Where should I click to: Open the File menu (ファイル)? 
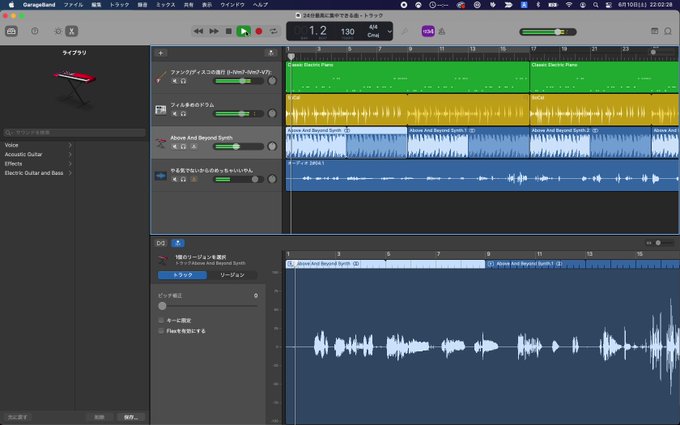[x=73, y=5]
